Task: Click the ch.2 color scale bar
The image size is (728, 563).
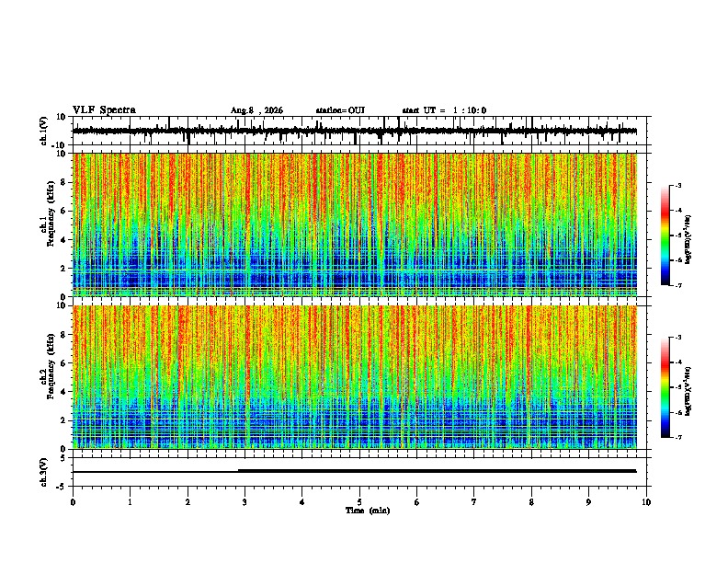Action: (x=665, y=387)
